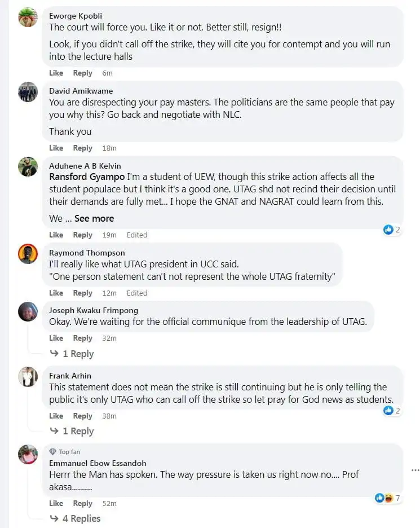
Task: Open more options for Emmanuel's comment
Action: (x=415, y=469)
